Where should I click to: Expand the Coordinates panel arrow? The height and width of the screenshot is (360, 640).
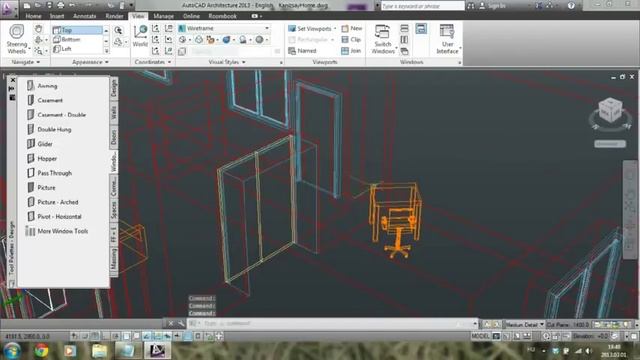click(169, 62)
